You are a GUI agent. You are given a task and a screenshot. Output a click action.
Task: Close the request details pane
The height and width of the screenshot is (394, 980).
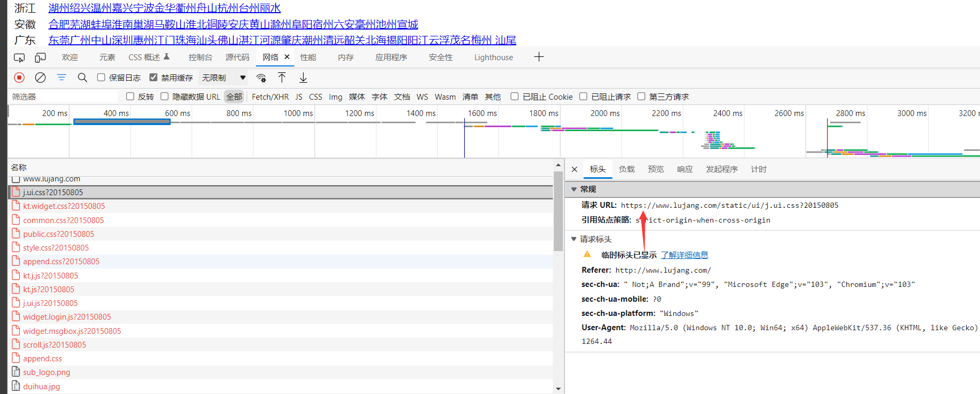574,169
